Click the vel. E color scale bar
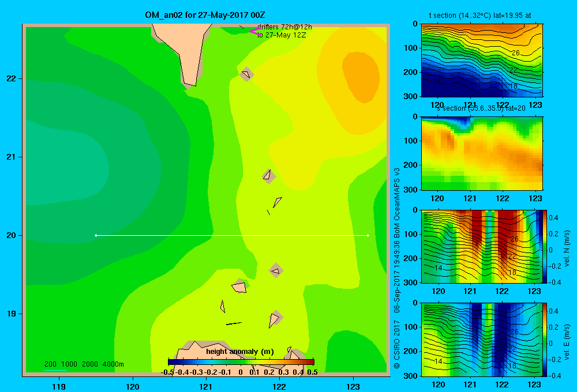577x392 pixels. (x=545, y=340)
